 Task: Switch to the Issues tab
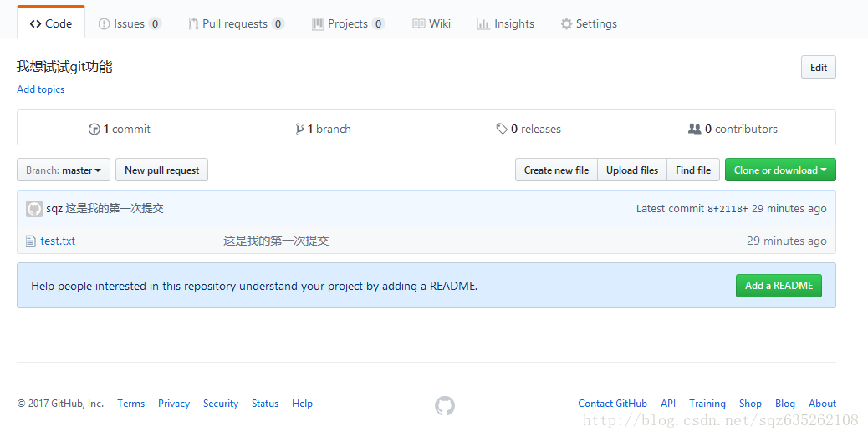pyautogui.click(x=129, y=24)
